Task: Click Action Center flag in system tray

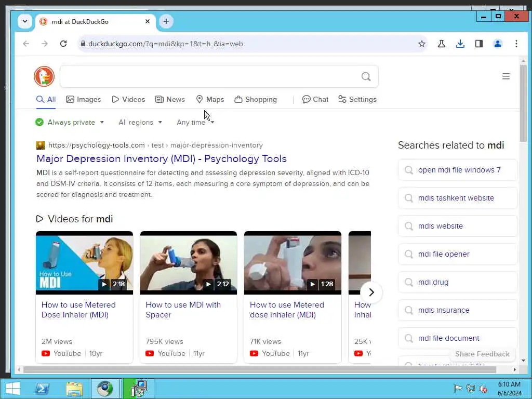Action: click(x=458, y=389)
